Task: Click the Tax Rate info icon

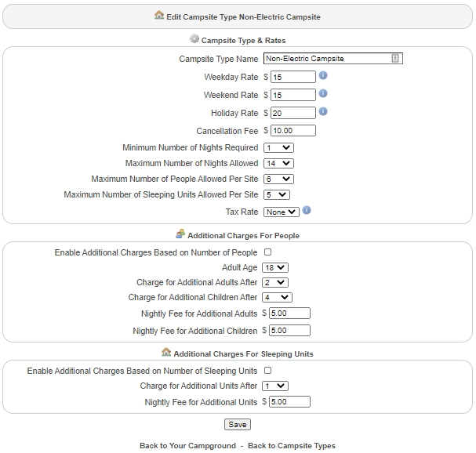Action: 307,211
